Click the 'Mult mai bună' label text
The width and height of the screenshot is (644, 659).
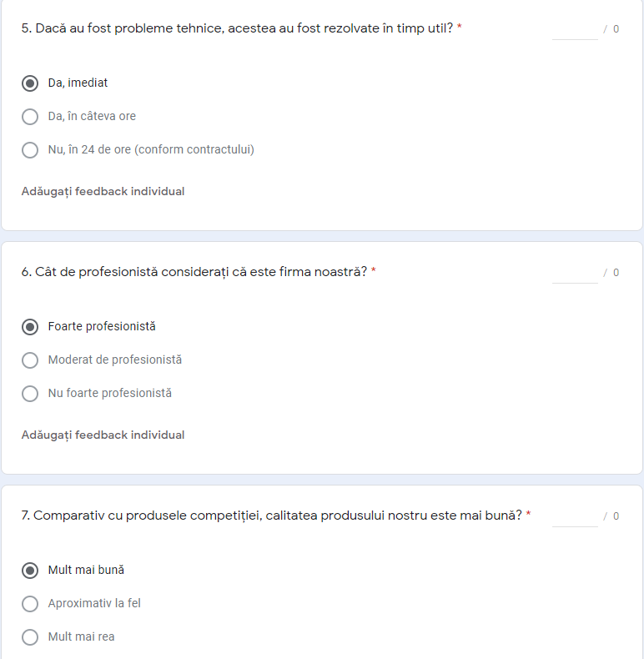coord(86,571)
